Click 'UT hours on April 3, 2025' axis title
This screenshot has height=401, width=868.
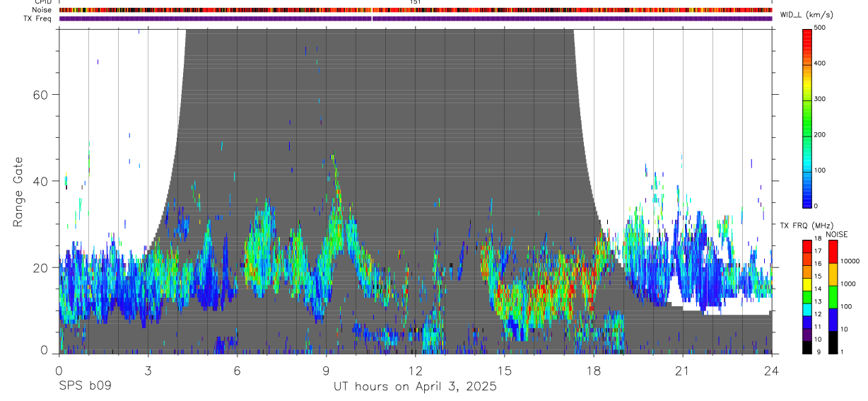point(415,387)
